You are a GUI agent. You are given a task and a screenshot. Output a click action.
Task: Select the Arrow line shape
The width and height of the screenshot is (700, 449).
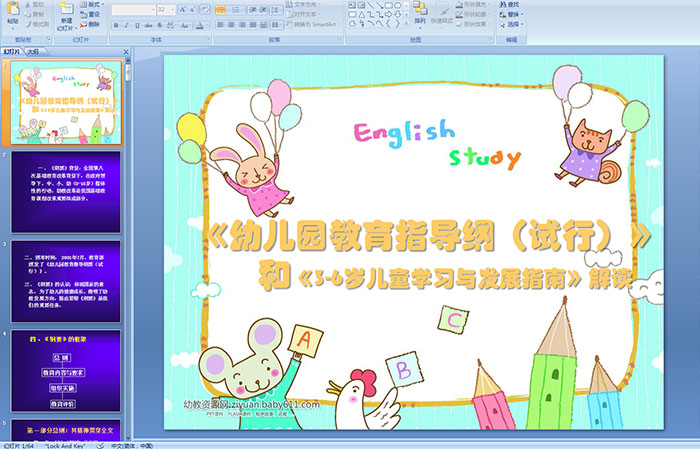coord(379,5)
